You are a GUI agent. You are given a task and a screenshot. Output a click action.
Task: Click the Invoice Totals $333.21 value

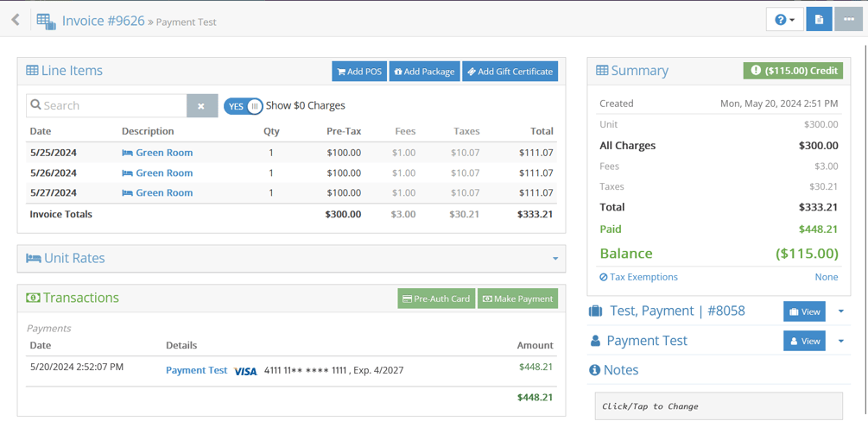(x=535, y=214)
